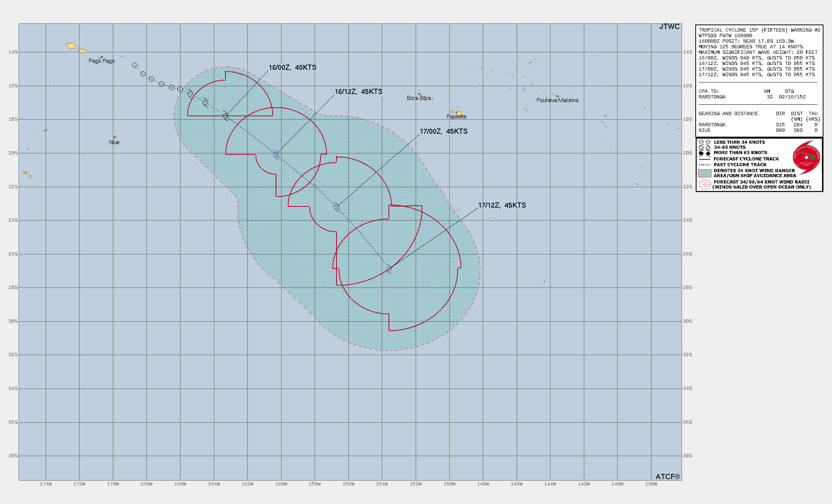Click the forecast wind radii legend icon
This screenshot has height=504, width=832.
tap(704, 185)
